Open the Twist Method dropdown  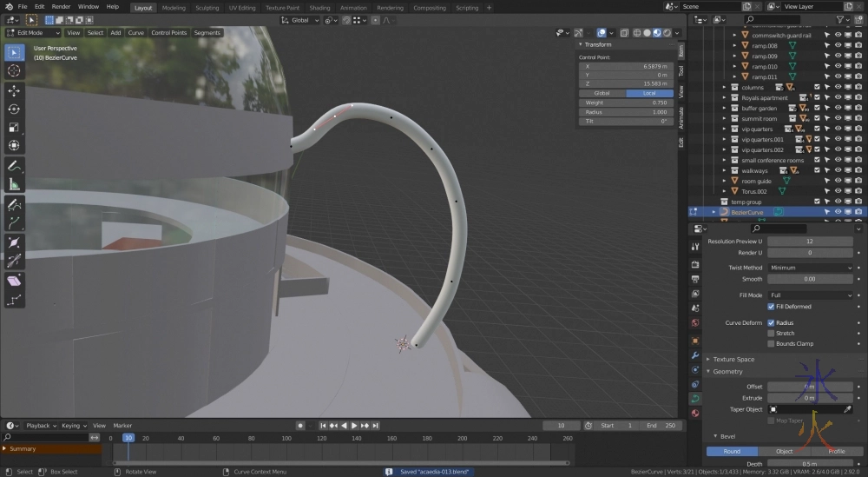[810, 268]
